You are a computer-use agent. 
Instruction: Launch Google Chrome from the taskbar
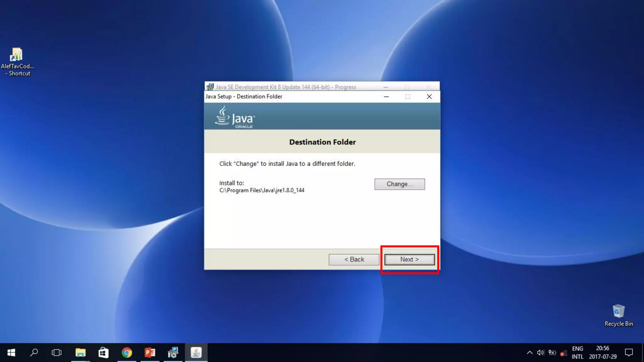click(x=127, y=353)
